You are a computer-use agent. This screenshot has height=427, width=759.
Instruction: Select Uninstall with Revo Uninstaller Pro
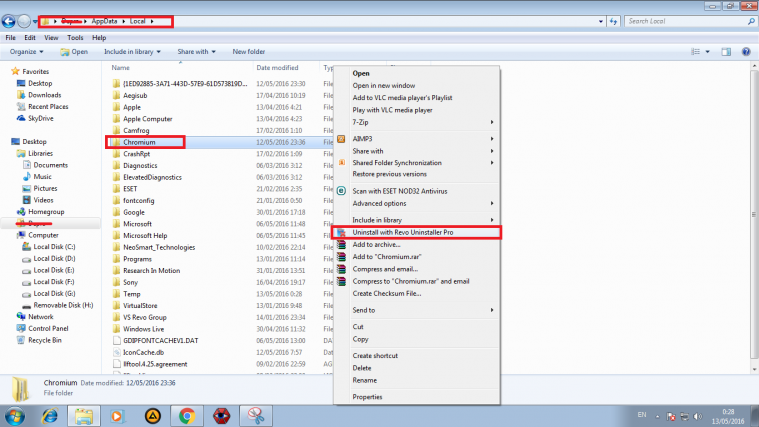pyautogui.click(x=417, y=232)
